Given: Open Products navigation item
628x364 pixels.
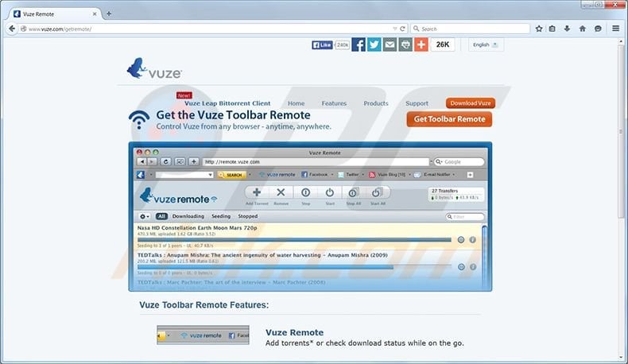Looking at the screenshot, I should click(376, 103).
